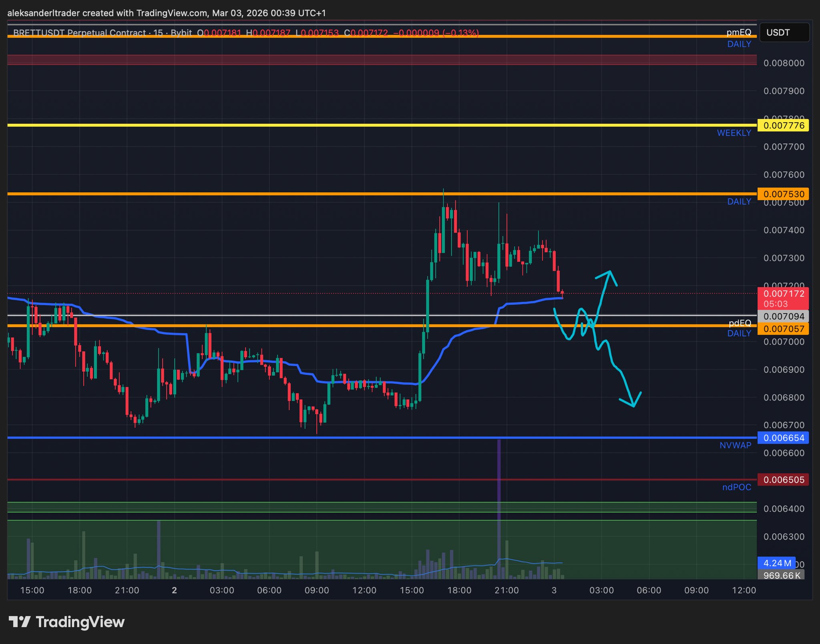Click the 03:00 time axis label after day 3

click(601, 590)
